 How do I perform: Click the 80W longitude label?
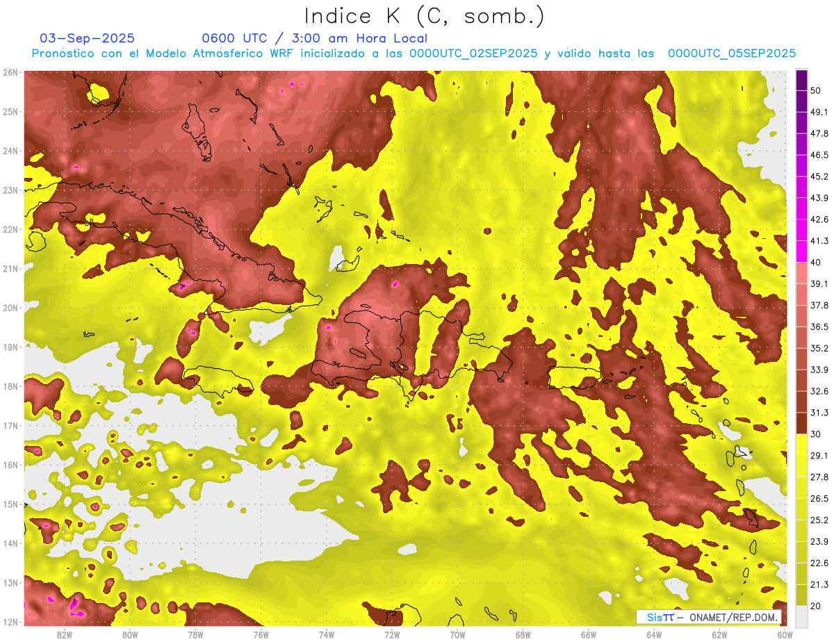[x=130, y=635]
